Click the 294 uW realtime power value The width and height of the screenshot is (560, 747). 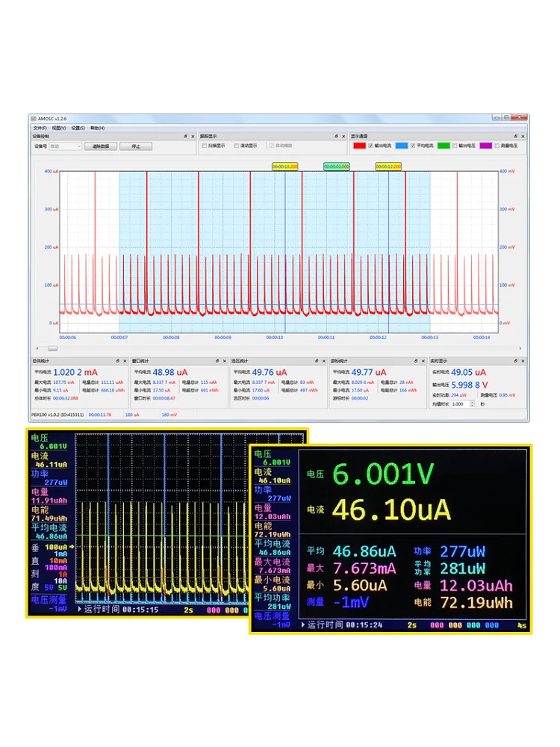458,395
